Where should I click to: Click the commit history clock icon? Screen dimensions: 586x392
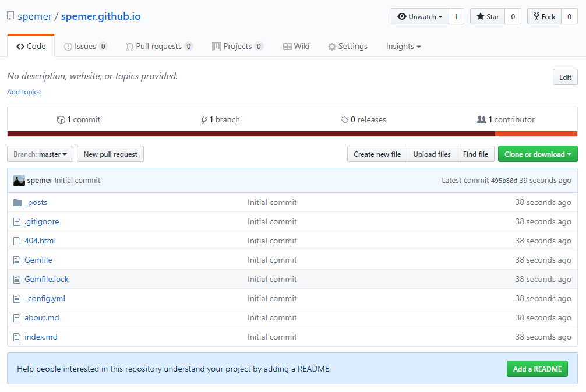pos(61,120)
